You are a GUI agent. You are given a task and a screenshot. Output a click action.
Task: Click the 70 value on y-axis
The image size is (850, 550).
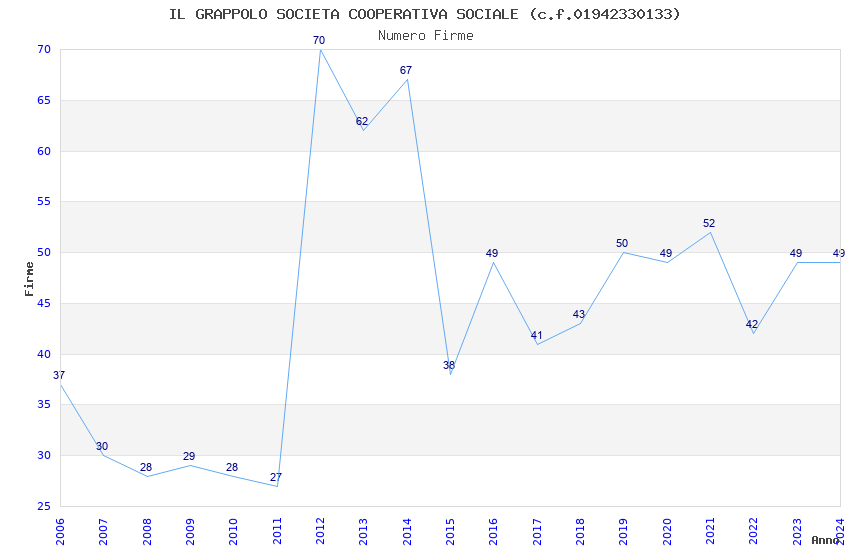pyautogui.click(x=44, y=49)
